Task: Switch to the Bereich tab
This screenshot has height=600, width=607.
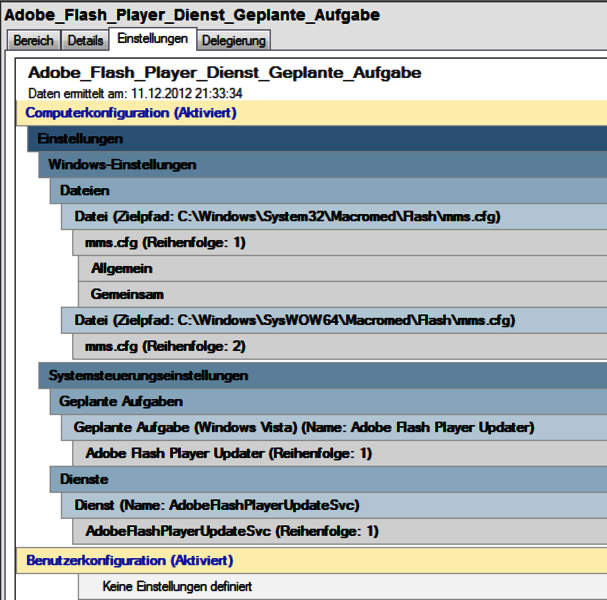Action: click(33, 40)
